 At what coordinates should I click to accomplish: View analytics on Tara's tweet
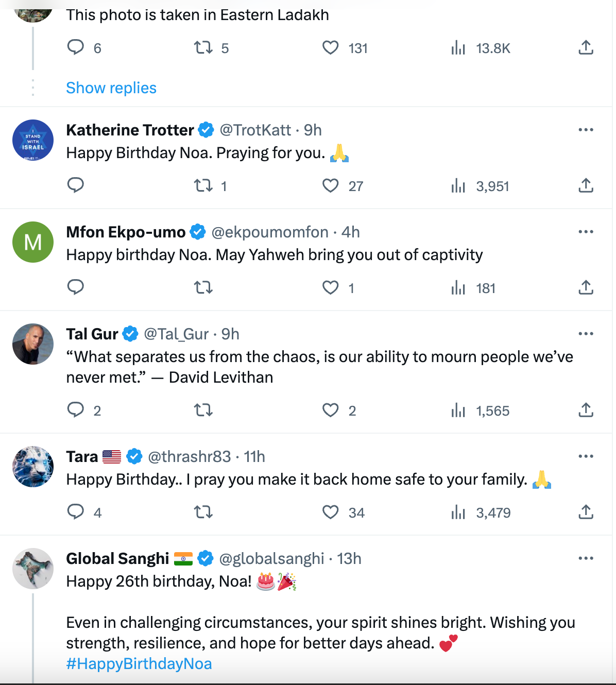pos(458,512)
